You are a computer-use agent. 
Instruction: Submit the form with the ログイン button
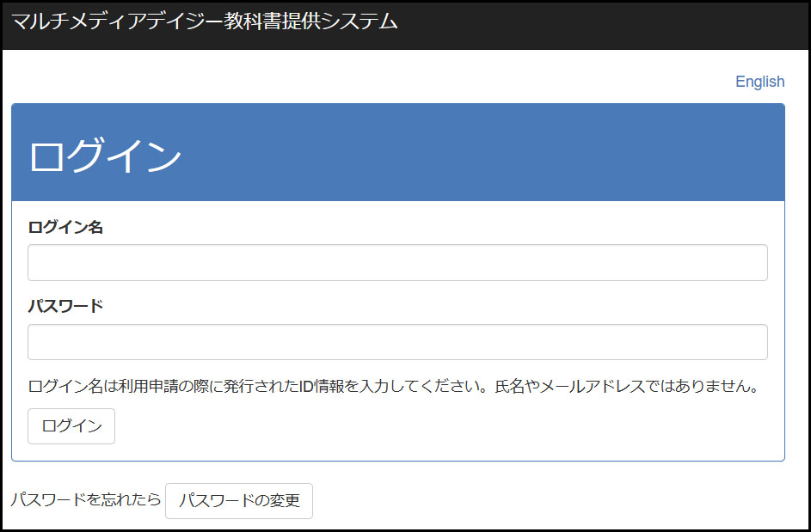tap(71, 426)
